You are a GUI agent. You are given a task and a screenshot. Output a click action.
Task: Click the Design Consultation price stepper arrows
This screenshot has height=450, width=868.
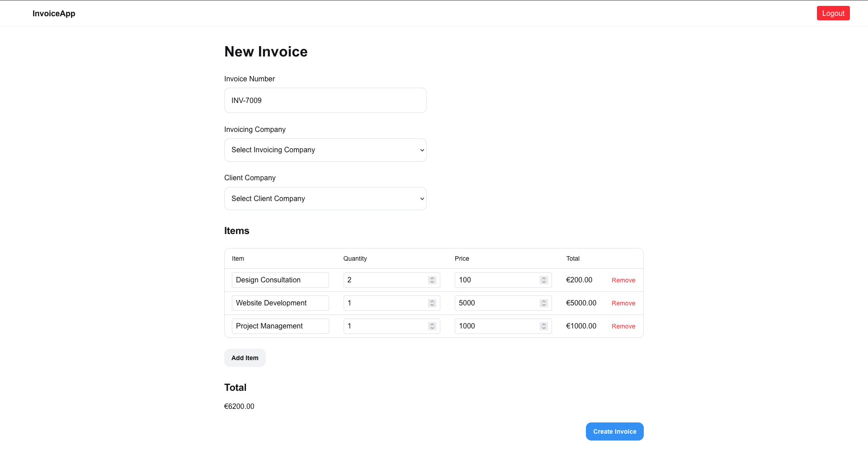[544, 280]
